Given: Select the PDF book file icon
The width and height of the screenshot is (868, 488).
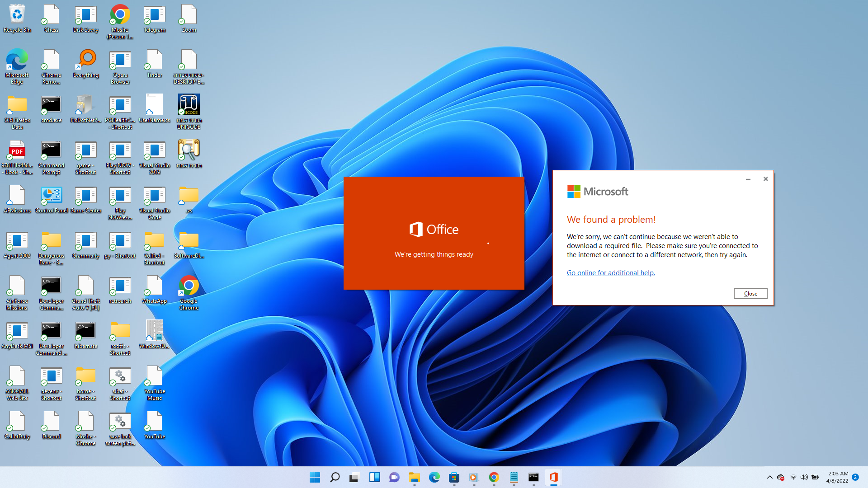Looking at the screenshot, I should click(x=17, y=157).
